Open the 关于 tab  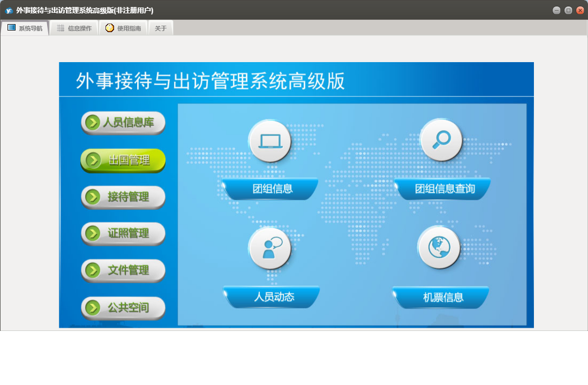161,28
